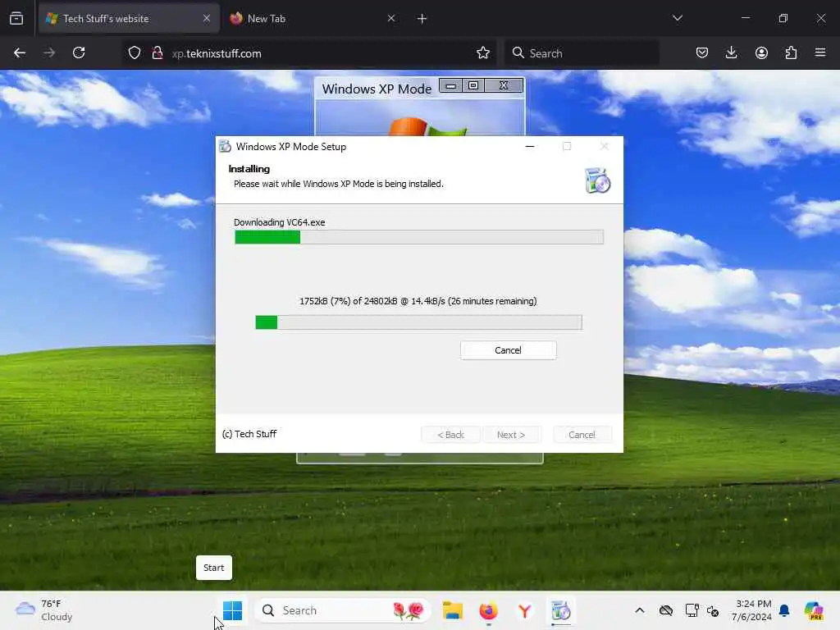
Task: Click the Downloading VC64.exe progress bar
Action: tap(419, 237)
